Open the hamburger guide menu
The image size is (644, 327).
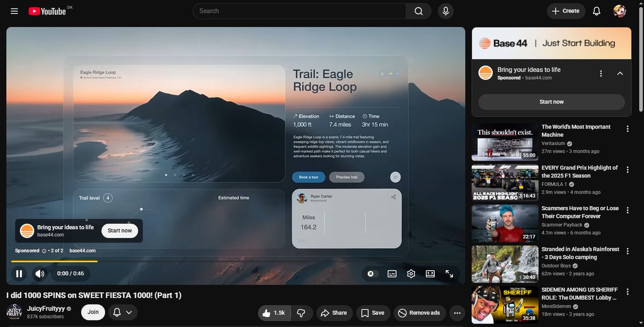[x=14, y=11]
